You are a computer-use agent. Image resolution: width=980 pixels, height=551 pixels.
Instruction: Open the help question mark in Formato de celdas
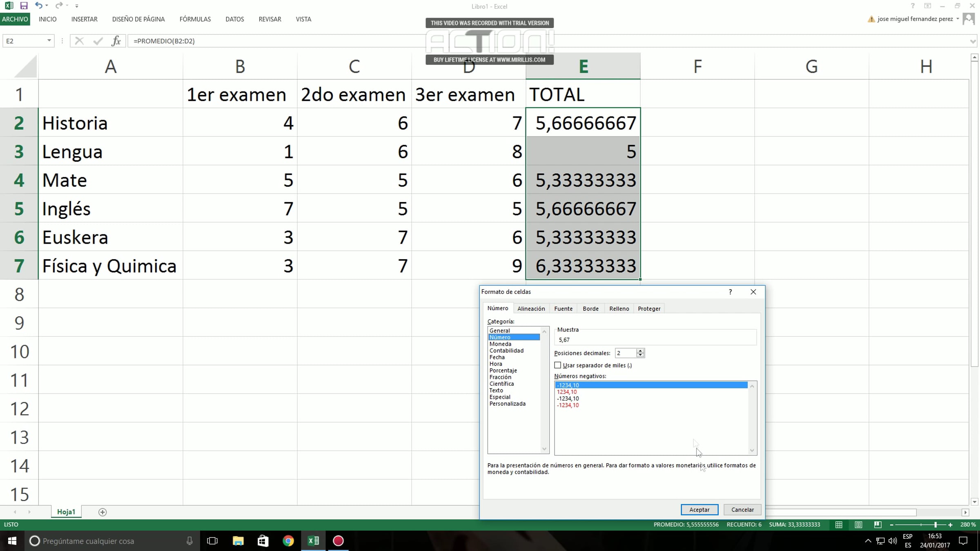tap(730, 292)
